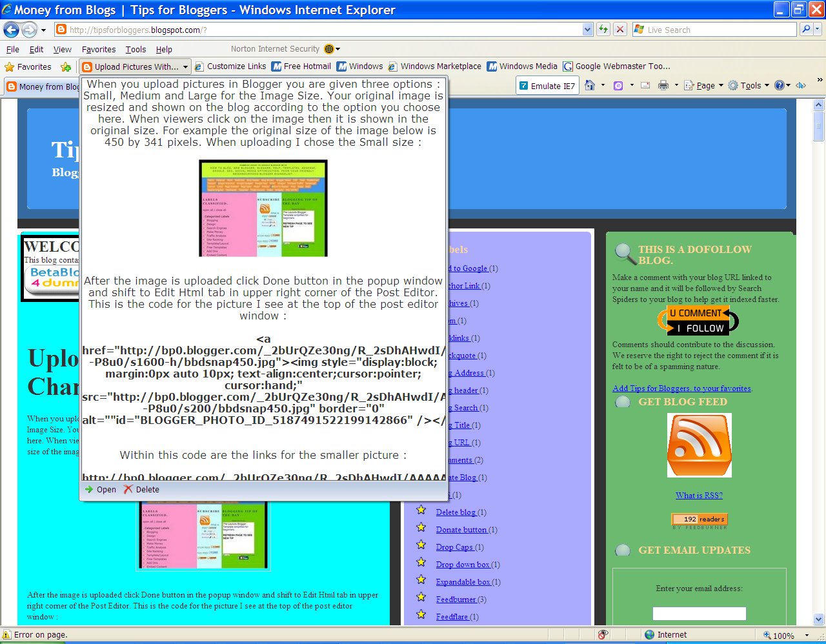Click the orange RSS icon under GET BLOG FEED
The height and width of the screenshot is (644, 826).
[x=699, y=445]
